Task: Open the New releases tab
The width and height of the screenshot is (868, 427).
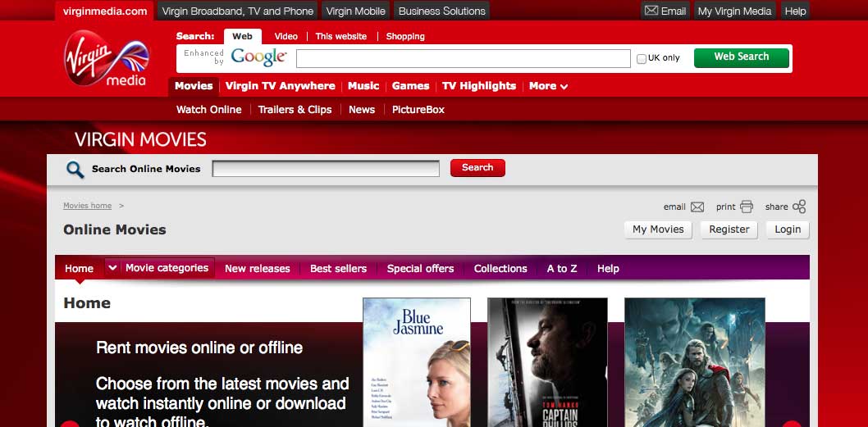Action: (257, 268)
